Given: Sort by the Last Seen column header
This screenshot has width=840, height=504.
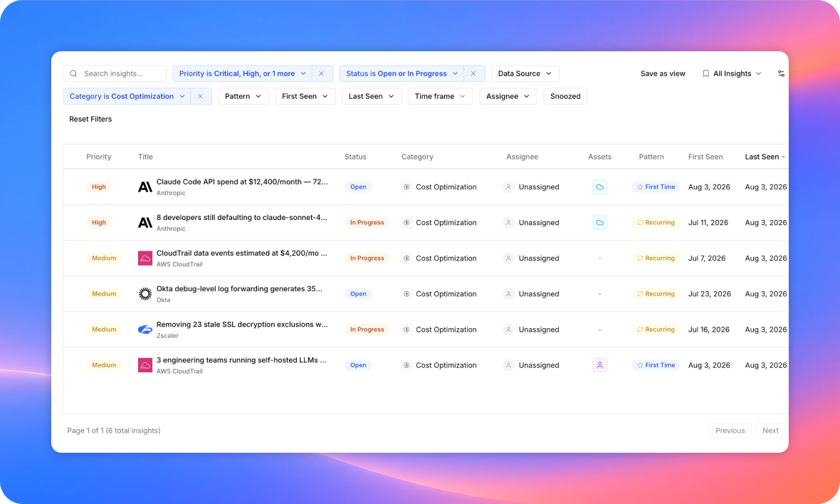Looking at the screenshot, I should coord(765,157).
